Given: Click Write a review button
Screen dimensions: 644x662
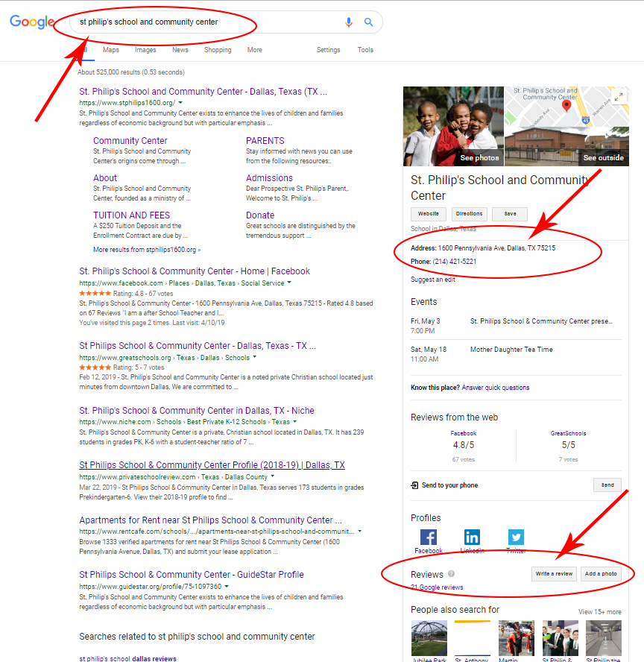Looking at the screenshot, I should pos(554,574).
